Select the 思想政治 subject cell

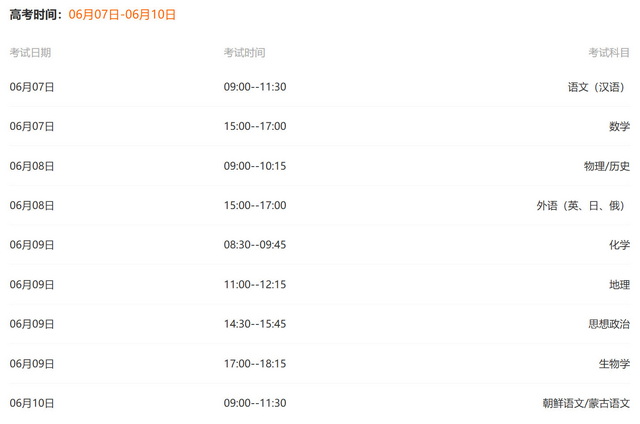click(609, 324)
